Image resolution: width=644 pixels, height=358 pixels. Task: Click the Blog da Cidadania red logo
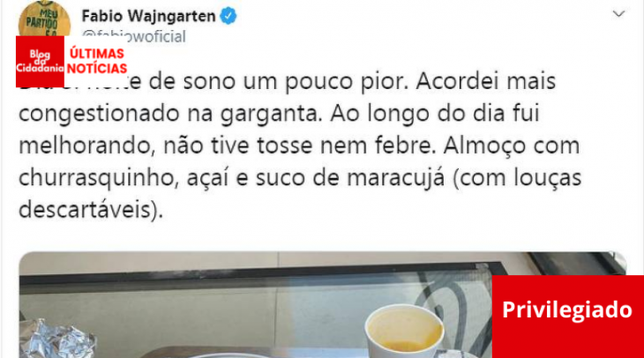40,62
